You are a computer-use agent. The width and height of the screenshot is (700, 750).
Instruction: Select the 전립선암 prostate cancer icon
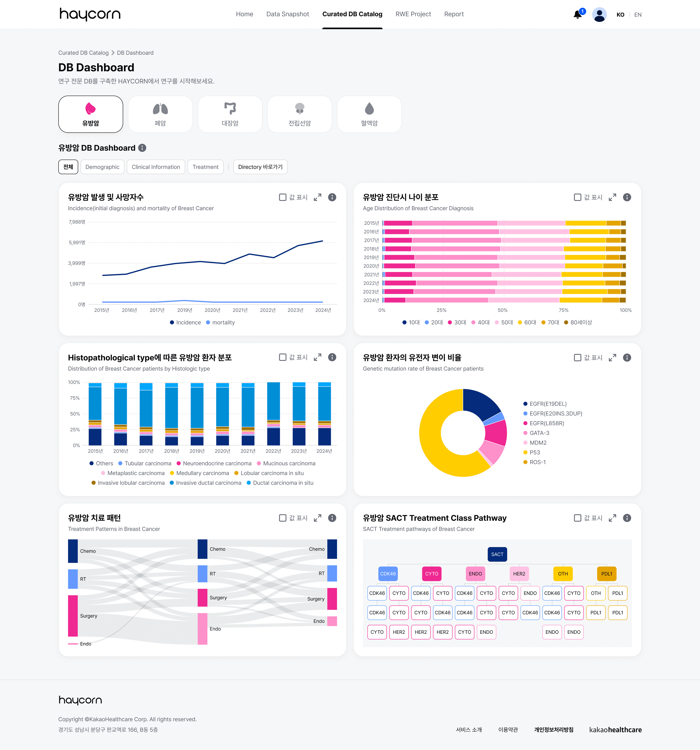coord(299,114)
